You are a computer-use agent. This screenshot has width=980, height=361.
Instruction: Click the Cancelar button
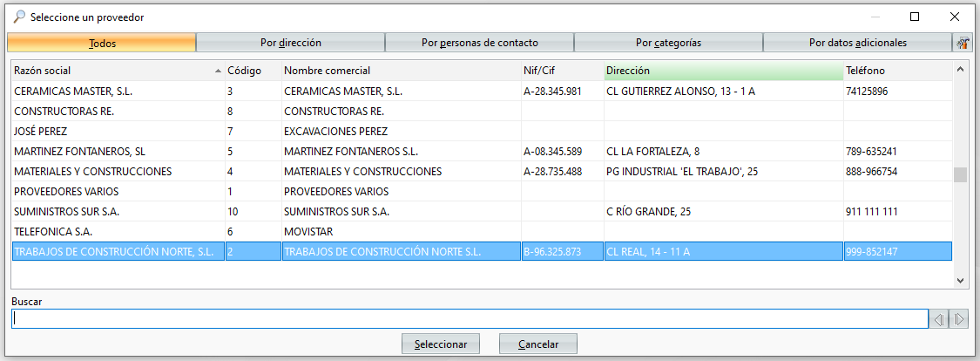point(538,344)
